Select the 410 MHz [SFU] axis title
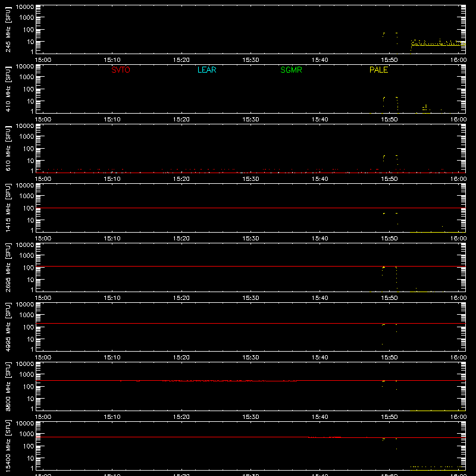476x476 pixels. coord(8,89)
